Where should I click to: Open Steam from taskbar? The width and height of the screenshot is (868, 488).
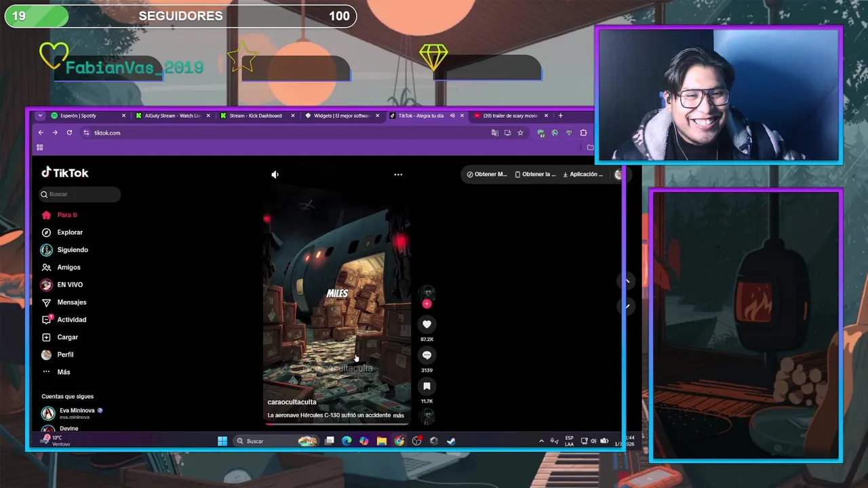[451, 441]
